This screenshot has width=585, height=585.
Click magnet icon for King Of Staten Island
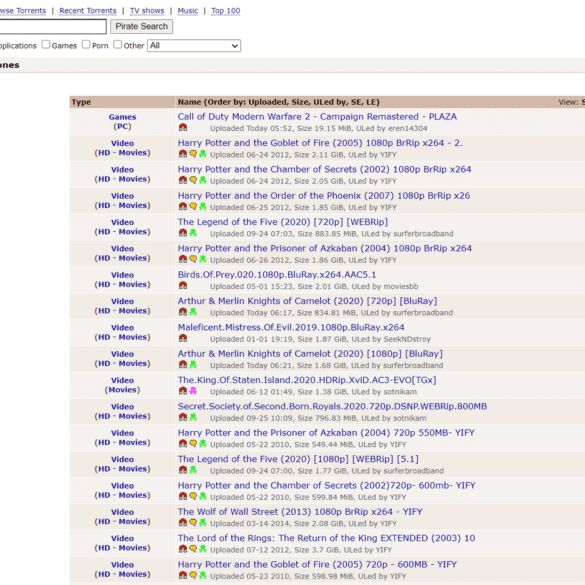(183, 391)
